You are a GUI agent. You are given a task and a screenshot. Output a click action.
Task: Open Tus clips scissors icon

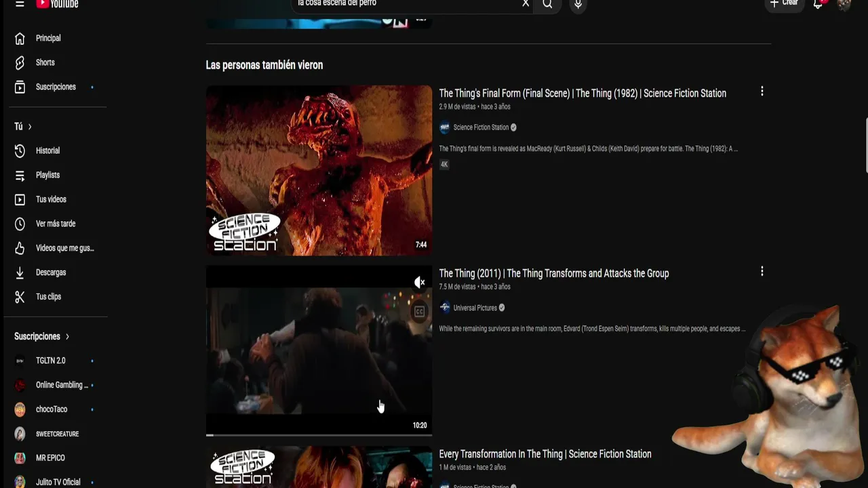tap(20, 297)
